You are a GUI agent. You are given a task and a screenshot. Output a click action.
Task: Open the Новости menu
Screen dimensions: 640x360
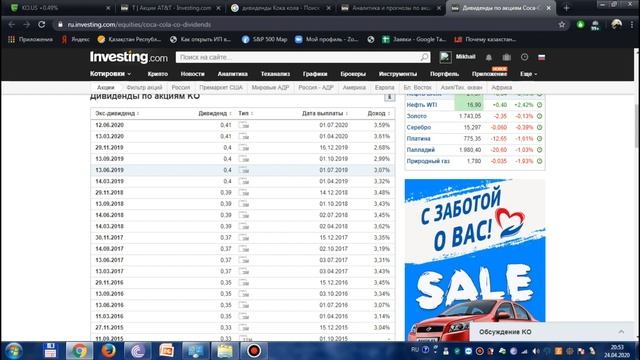pos(192,74)
